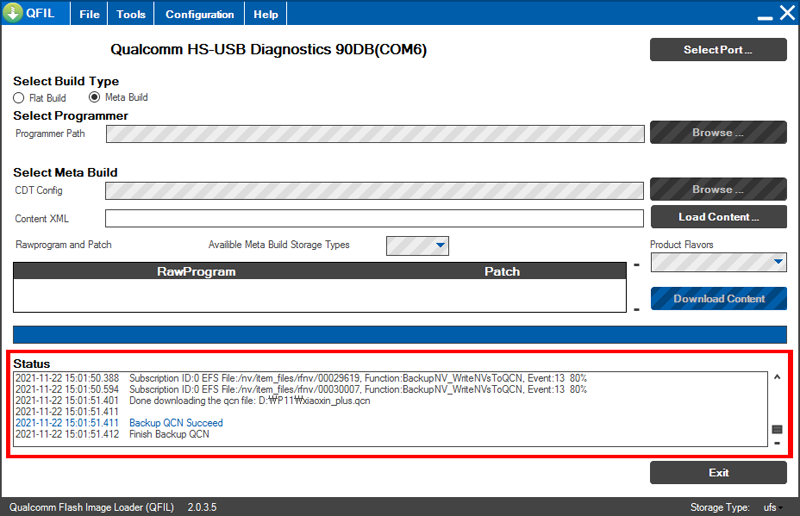Click the Programmer Path input field
The height and width of the screenshot is (516, 800).
[x=375, y=134]
